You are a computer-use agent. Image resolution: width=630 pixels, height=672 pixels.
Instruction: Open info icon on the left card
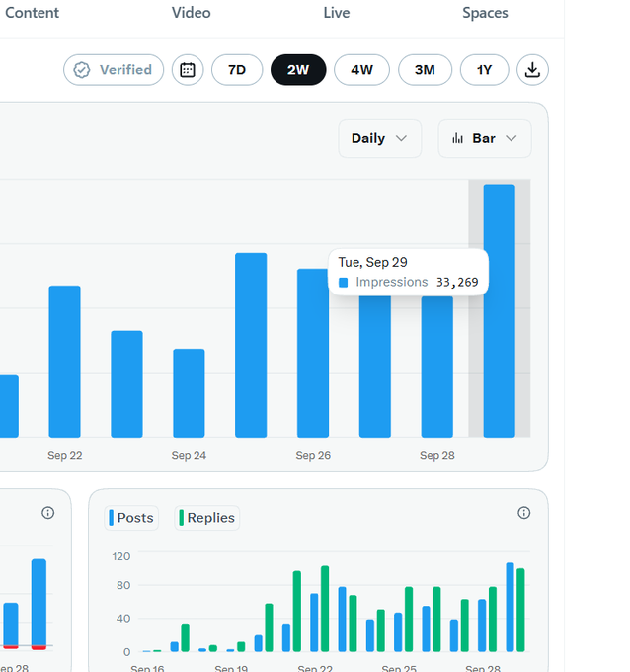point(48,513)
